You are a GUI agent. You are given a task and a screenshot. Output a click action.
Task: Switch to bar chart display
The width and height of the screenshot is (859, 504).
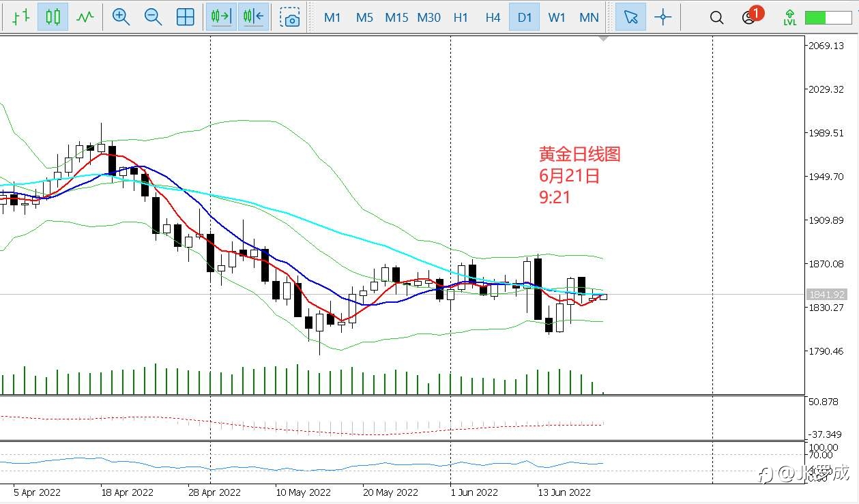pyautogui.click(x=20, y=17)
